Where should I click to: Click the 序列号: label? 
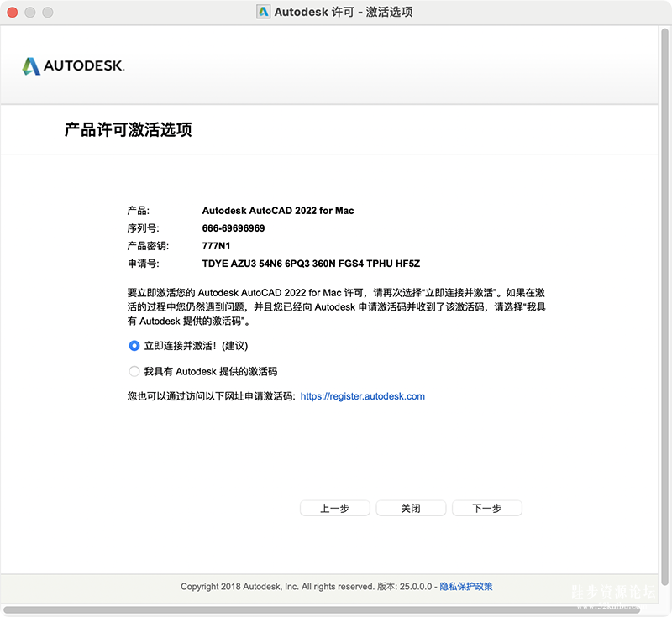(x=143, y=228)
